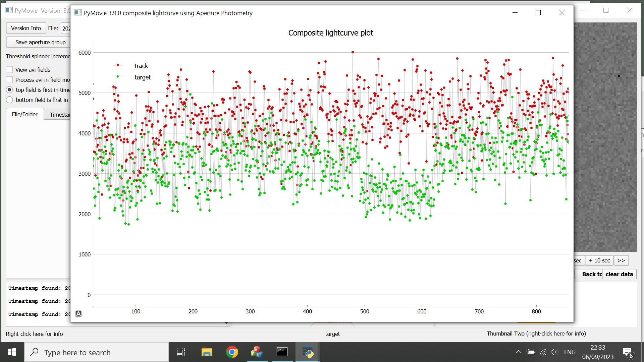Switch to the command prompt taskbar icon

tap(282, 352)
